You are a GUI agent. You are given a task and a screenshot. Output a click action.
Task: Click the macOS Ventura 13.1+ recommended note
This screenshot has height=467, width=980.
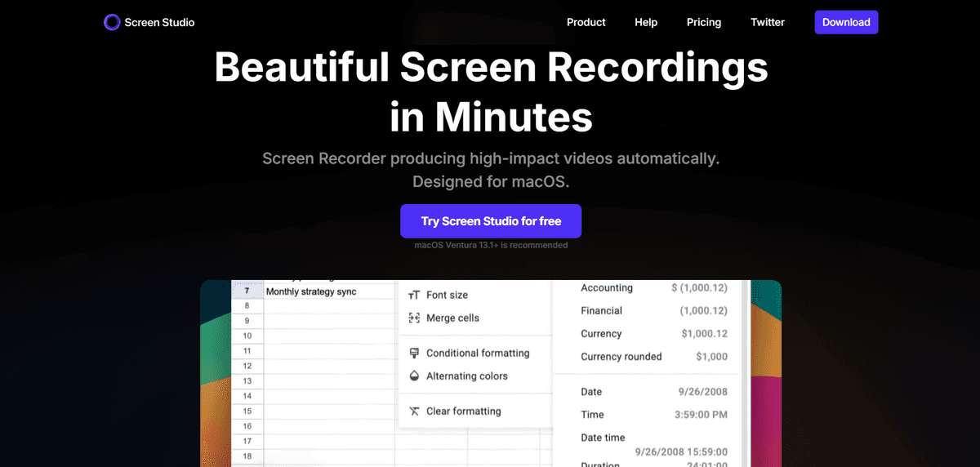(491, 245)
